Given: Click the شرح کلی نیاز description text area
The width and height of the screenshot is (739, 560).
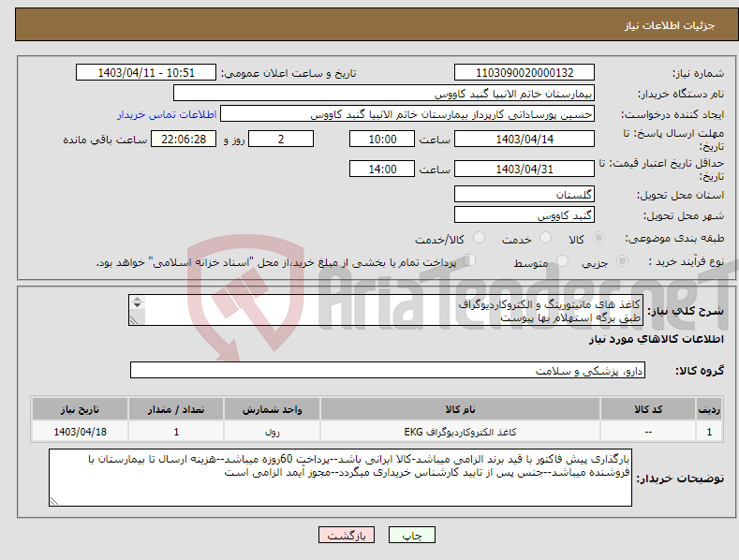Looking at the screenshot, I should tap(386, 310).
